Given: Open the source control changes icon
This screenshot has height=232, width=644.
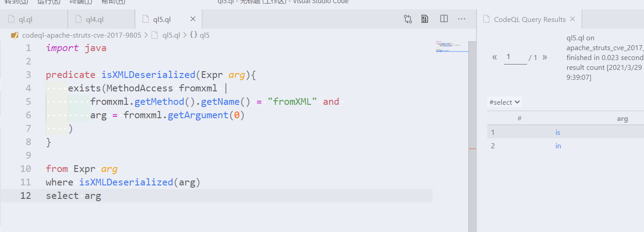Looking at the screenshot, I should [x=408, y=19].
